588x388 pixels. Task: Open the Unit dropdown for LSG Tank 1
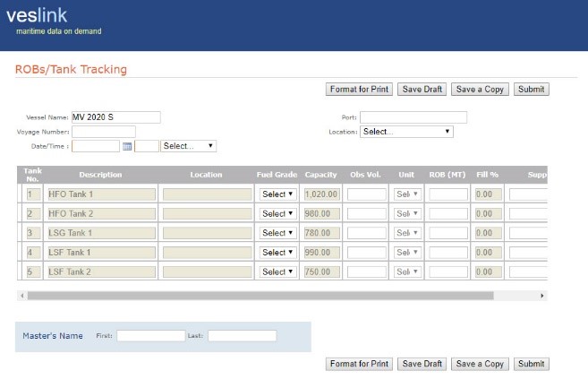pyautogui.click(x=407, y=233)
